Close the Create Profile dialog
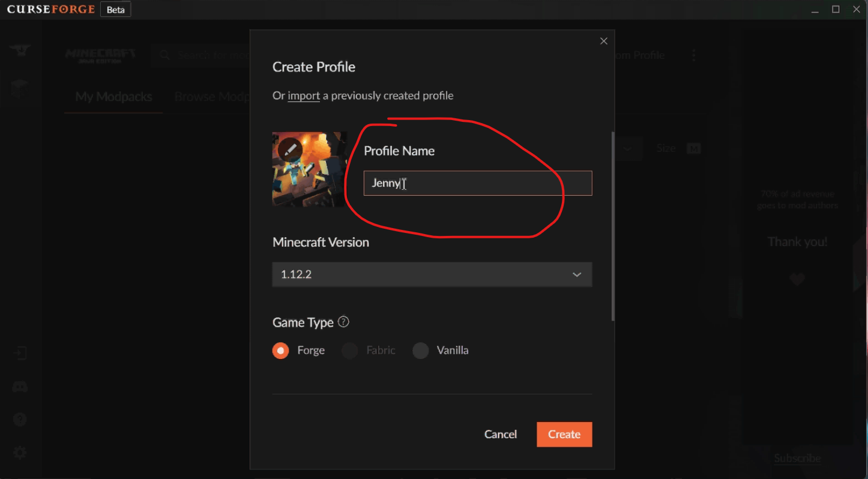This screenshot has height=479, width=868. coord(604,41)
